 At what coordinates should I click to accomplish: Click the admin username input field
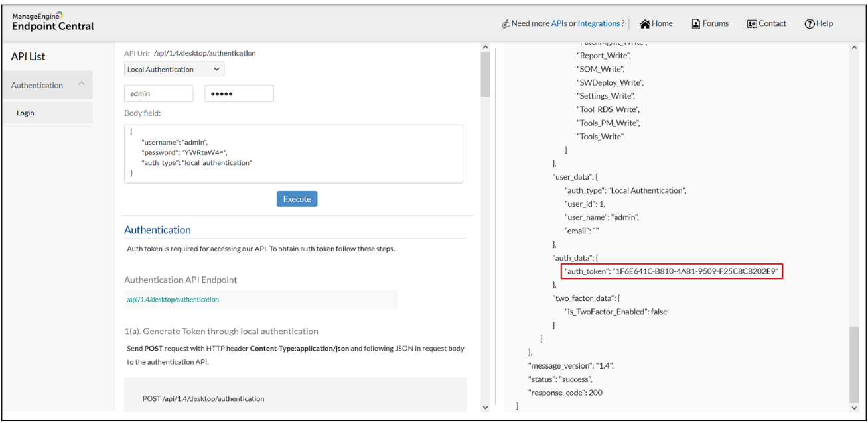pos(159,93)
